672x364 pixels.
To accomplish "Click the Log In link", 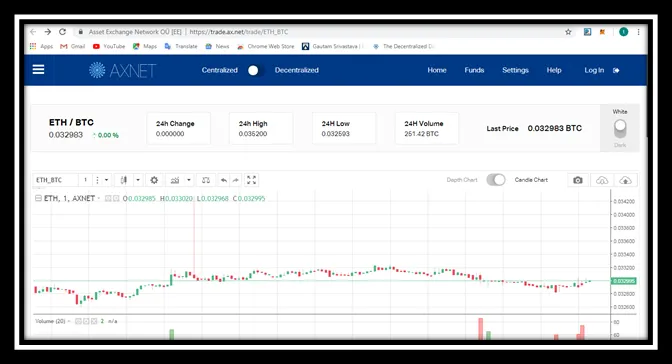I will tap(594, 70).
